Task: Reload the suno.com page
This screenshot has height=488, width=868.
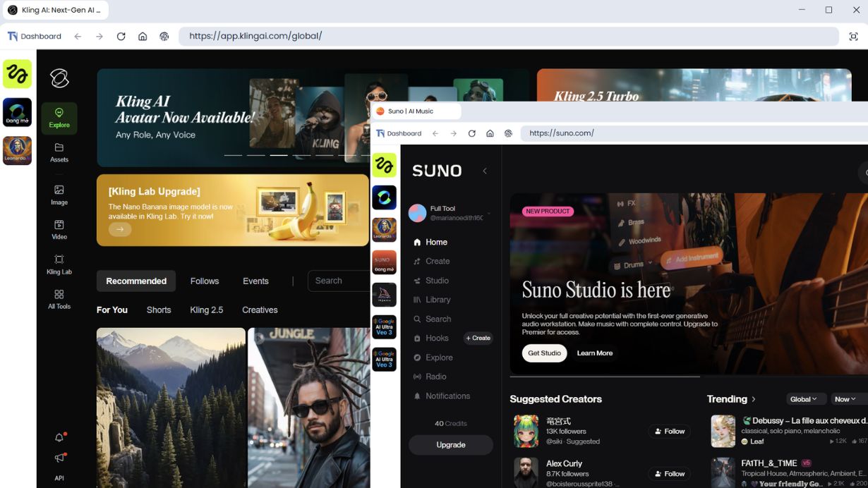Action: [x=472, y=133]
